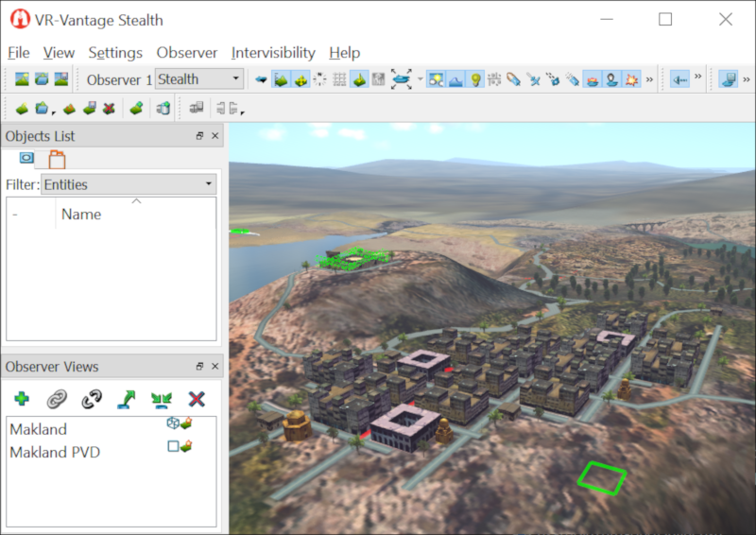This screenshot has height=535, width=756.
Task: Click the dual monitors display icon
Action: pos(197,108)
